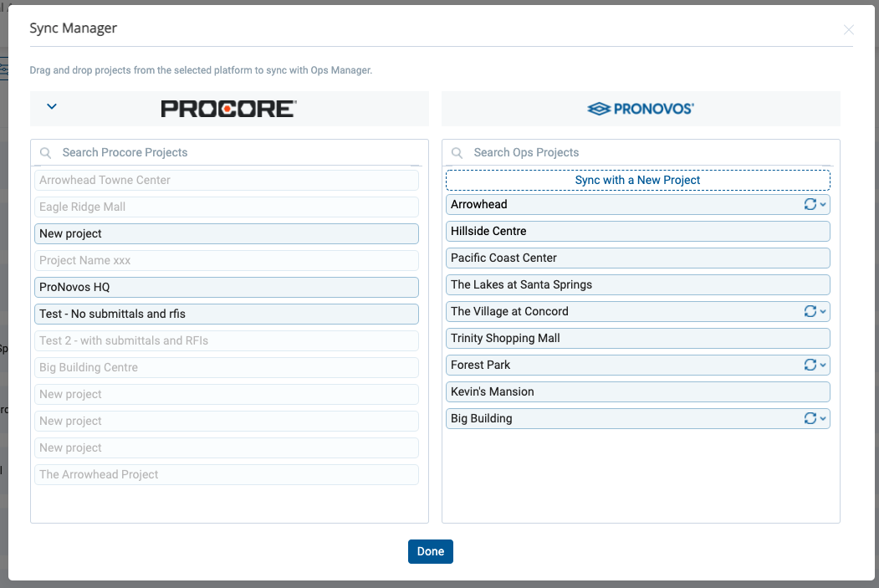The height and width of the screenshot is (588, 879).
Task: Select The Lakes at Santa Springs
Action: [x=638, y=284]
